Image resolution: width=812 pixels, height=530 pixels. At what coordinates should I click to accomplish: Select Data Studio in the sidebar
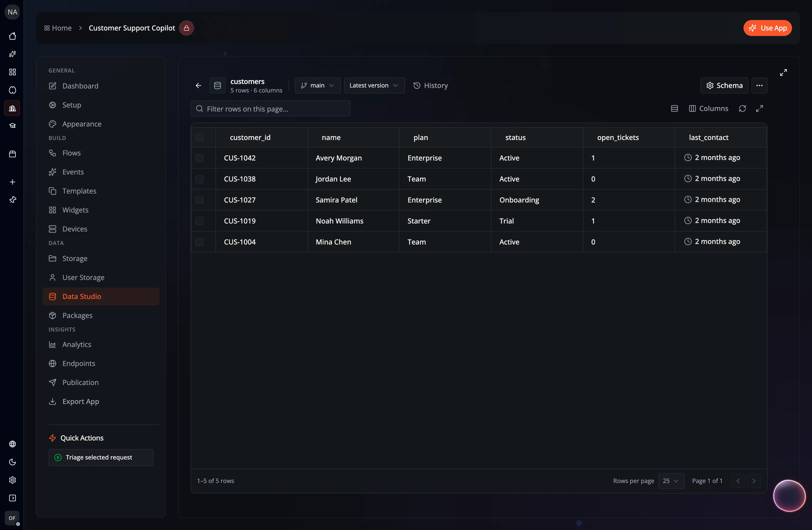(x=101, y=296)
